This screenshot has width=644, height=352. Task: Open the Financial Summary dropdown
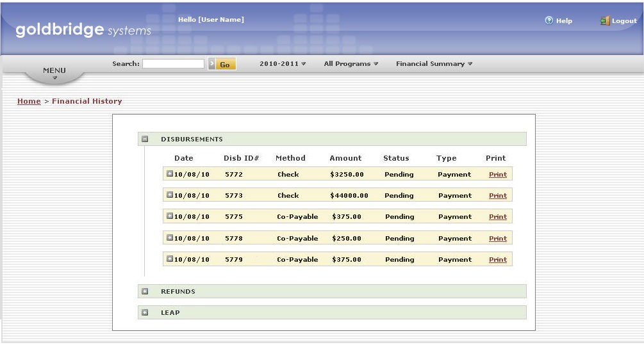434,64
